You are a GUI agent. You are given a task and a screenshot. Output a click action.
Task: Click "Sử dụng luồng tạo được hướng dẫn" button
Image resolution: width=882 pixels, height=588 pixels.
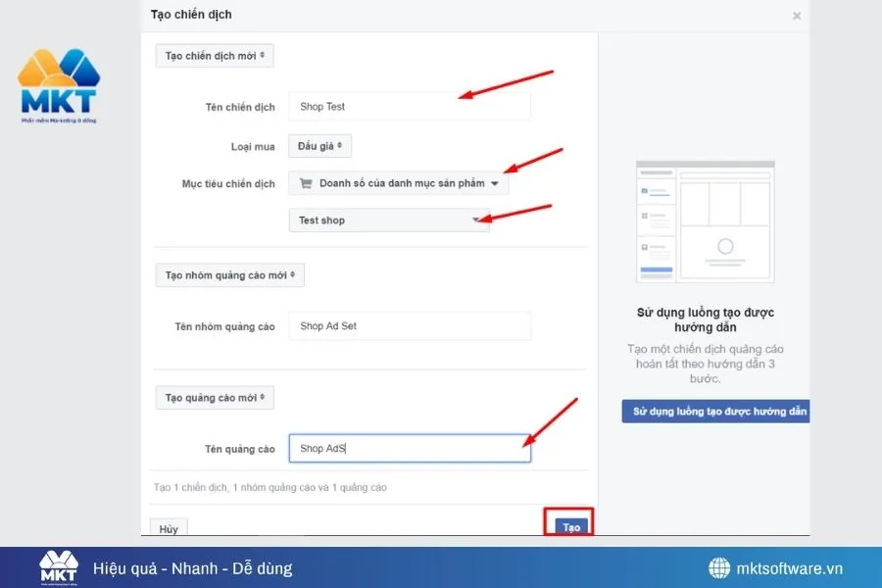[x=716, y=411]
